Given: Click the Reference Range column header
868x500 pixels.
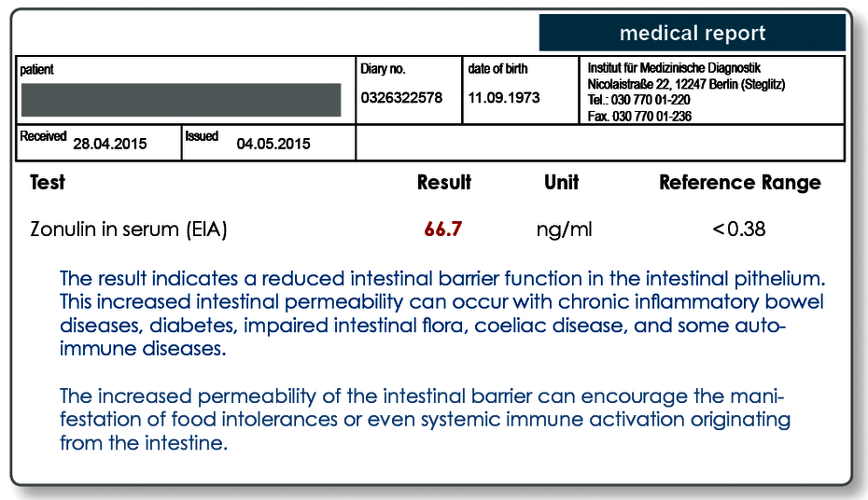Looking at the screenshot, I should (x=740, y=183).
